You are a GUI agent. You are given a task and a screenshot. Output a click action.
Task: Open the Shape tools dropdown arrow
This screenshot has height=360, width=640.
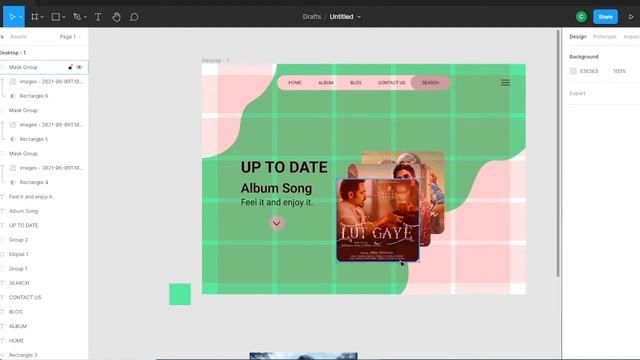coord(64,17)
